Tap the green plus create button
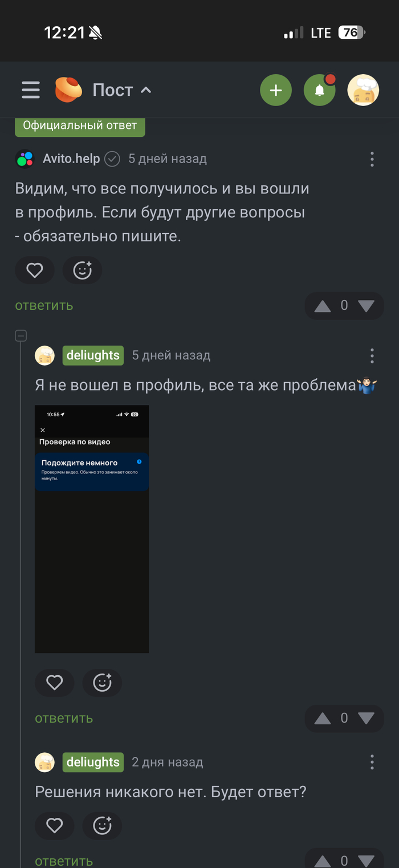This screenshot has height=868, width=399. point(276,90)
